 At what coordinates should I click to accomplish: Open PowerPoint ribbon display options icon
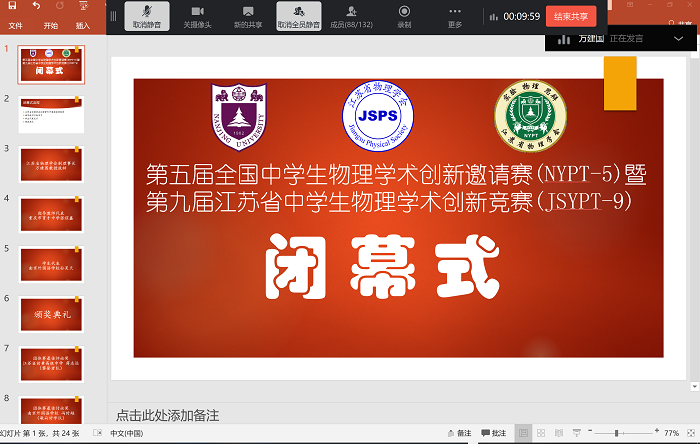pos(630,4)
